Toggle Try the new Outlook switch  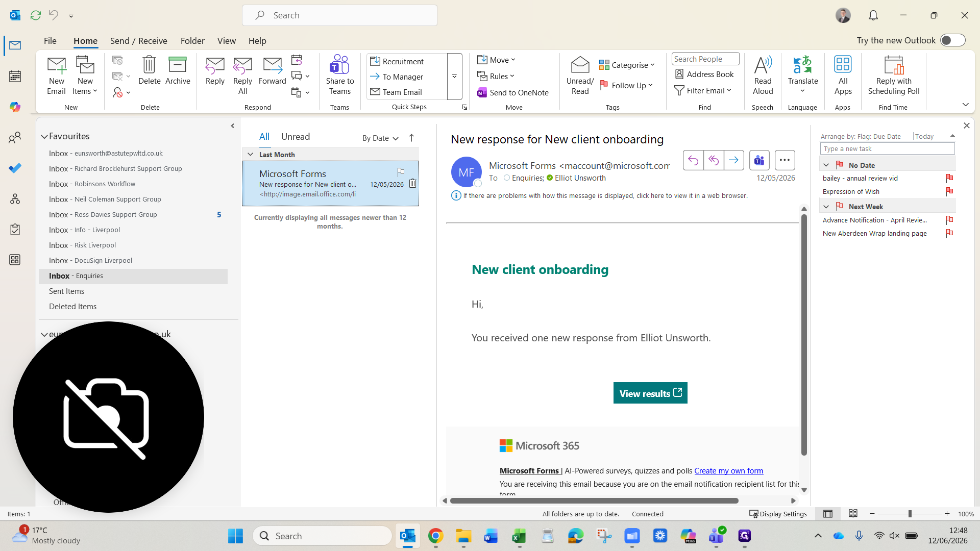pyautogui.click(x=952, y=40)
